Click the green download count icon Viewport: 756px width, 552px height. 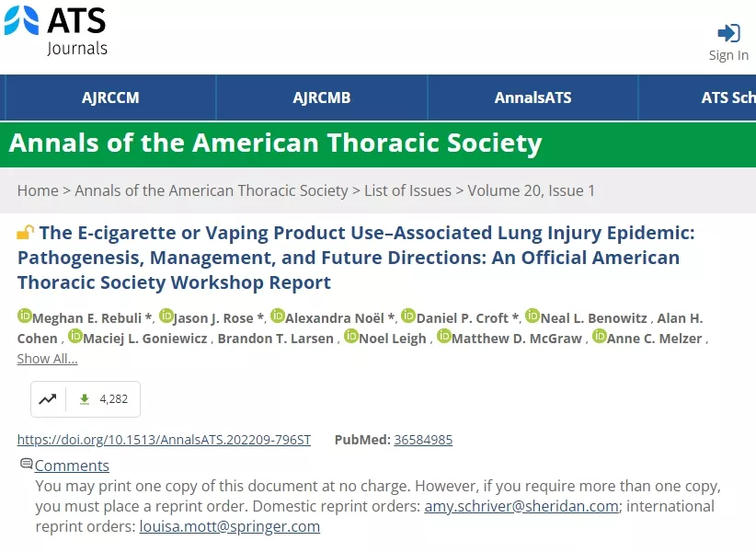pyautogui.click(x=85, y=399)
